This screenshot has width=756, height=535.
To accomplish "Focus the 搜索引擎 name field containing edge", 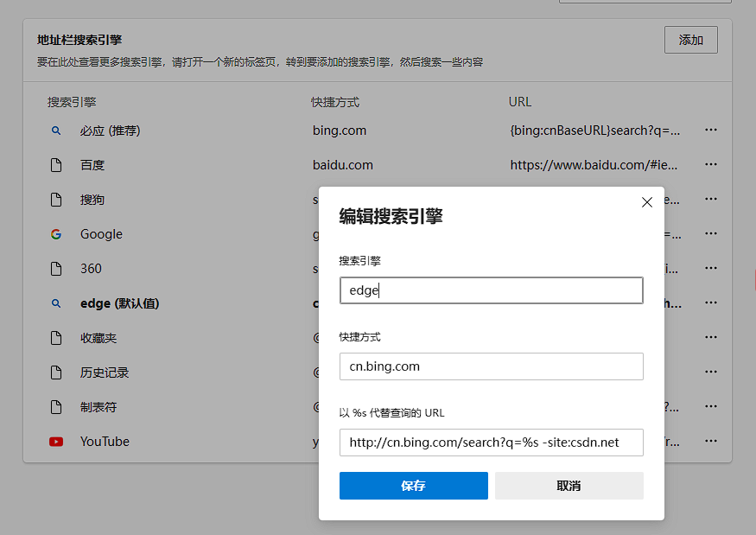I will coord(492,290).
